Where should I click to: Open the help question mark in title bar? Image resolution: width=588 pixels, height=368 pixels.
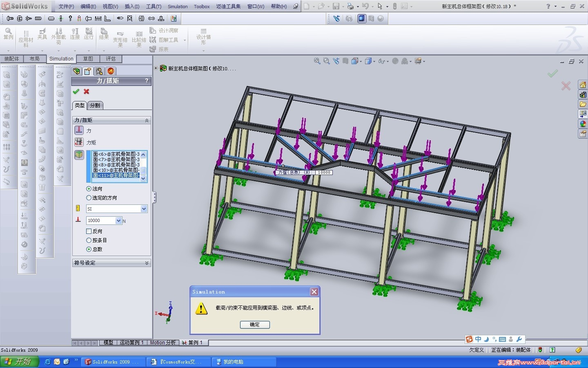548,6
